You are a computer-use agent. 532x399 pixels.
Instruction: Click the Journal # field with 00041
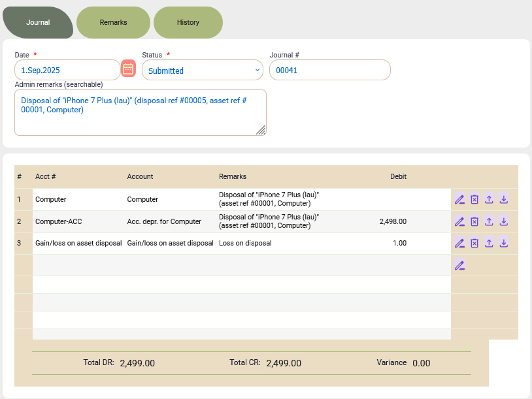[x=329, y=71]
